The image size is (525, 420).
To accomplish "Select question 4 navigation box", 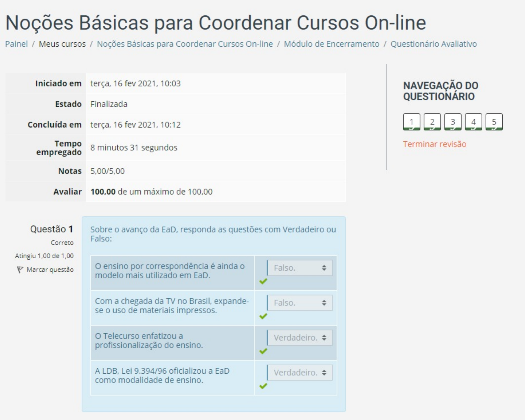I will click(473, 122).
